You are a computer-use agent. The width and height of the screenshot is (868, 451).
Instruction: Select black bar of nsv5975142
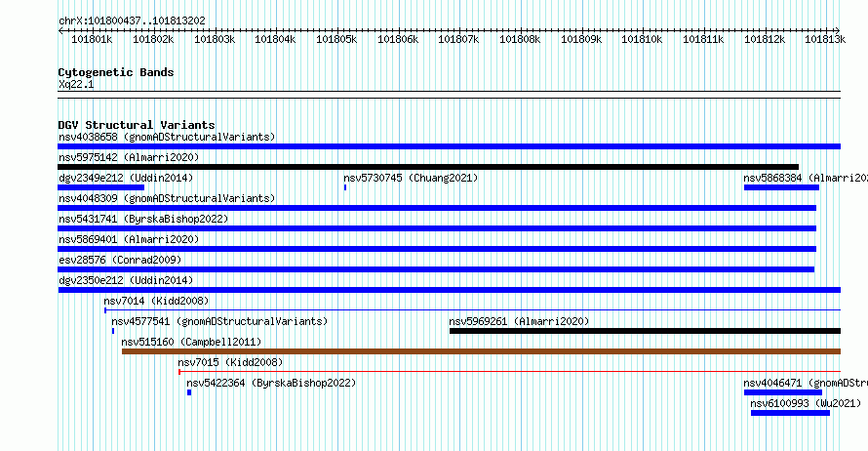[428, 167]
